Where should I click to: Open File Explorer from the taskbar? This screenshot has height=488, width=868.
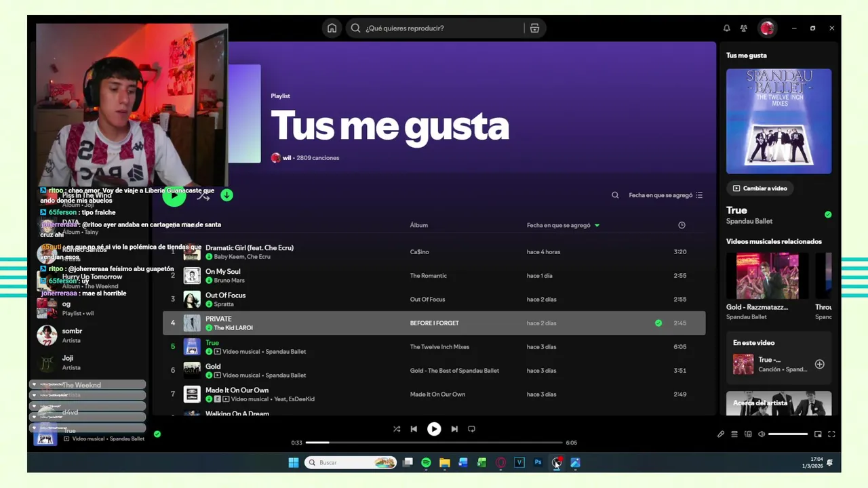click(445, 463)
